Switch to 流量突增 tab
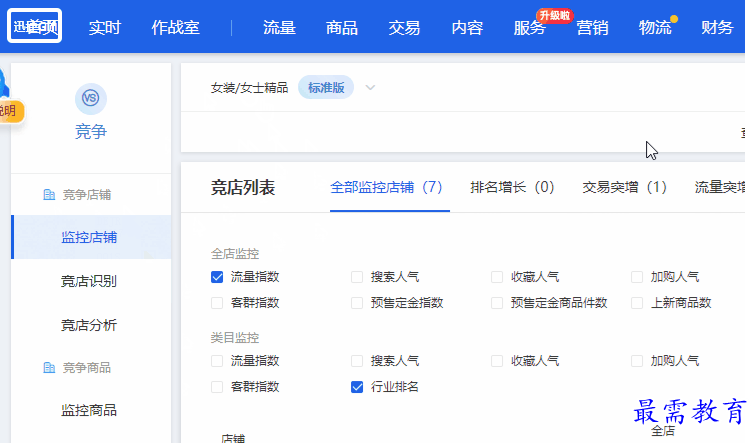 tap(720, 187)
